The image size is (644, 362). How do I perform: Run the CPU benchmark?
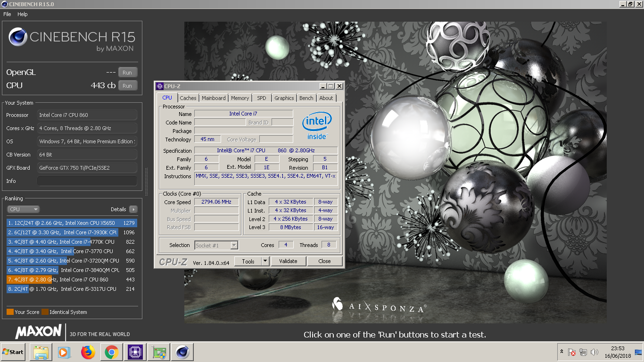click(x=127, y=86)
